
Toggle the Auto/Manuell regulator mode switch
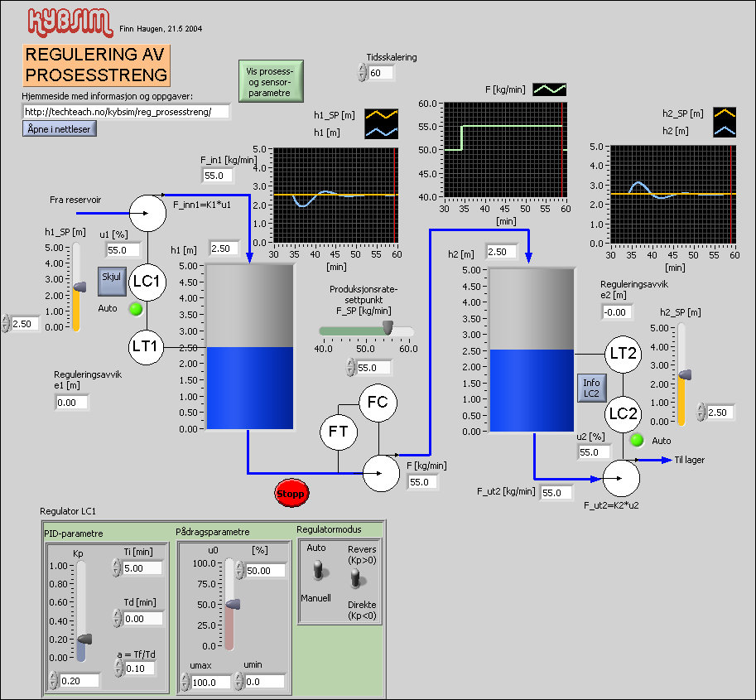pos(316,571)
